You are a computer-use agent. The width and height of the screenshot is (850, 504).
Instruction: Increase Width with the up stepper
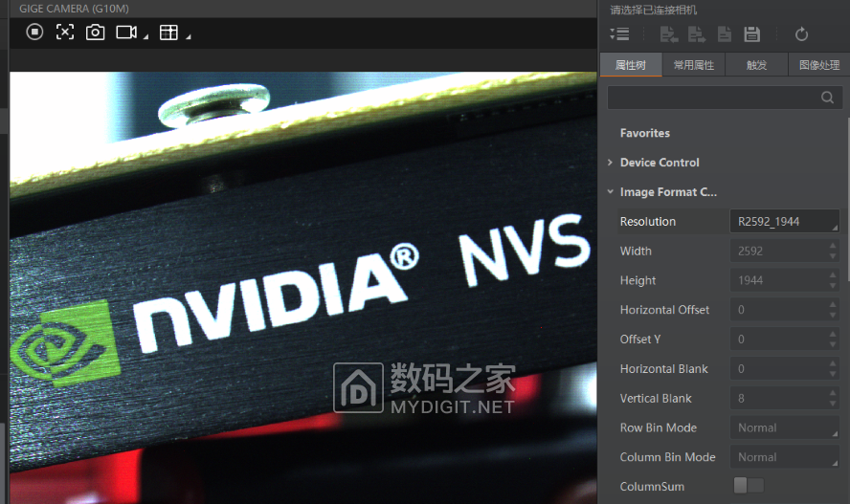[x=833, y=246]
